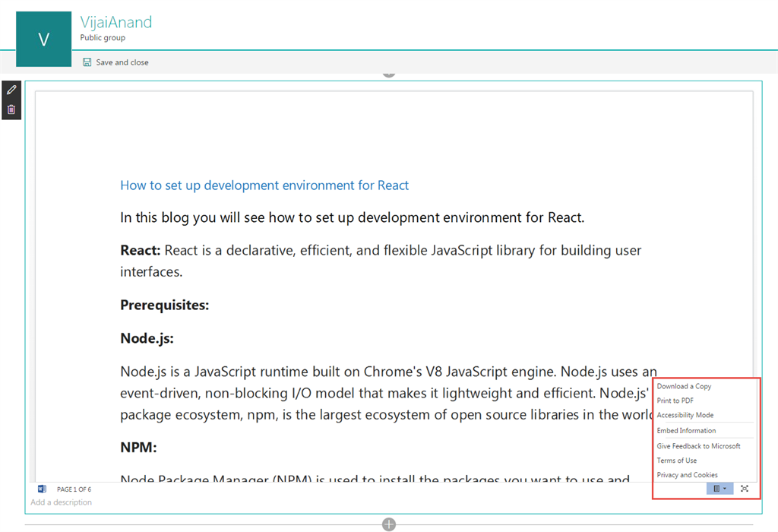Click the Save and close disk icon
Image resolution: width=778 pixels, height=532 pixels.
[x=86, y=62]
